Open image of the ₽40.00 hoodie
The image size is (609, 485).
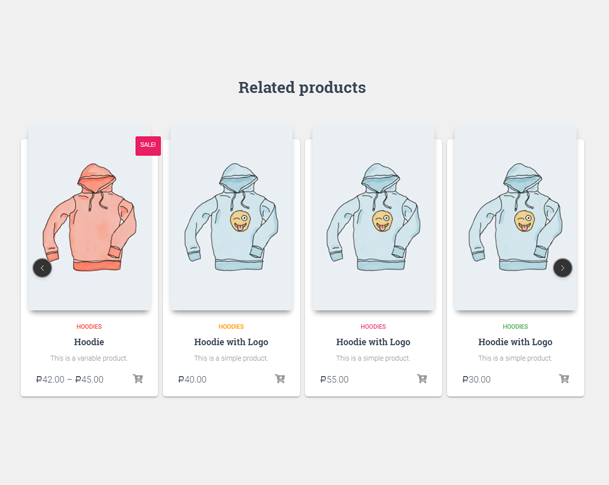[231, 217]
